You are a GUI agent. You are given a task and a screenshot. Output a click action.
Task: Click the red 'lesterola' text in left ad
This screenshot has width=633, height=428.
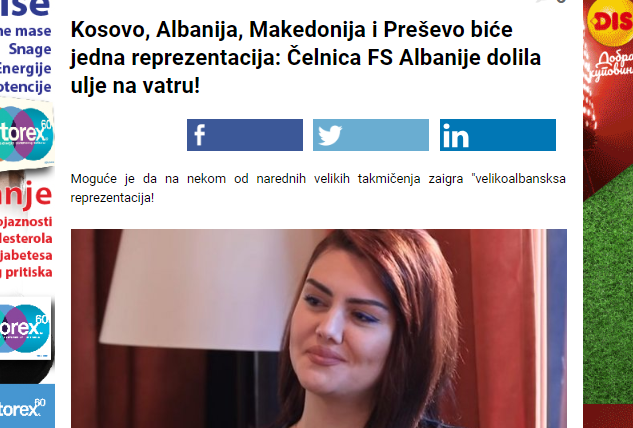point(26,238)
